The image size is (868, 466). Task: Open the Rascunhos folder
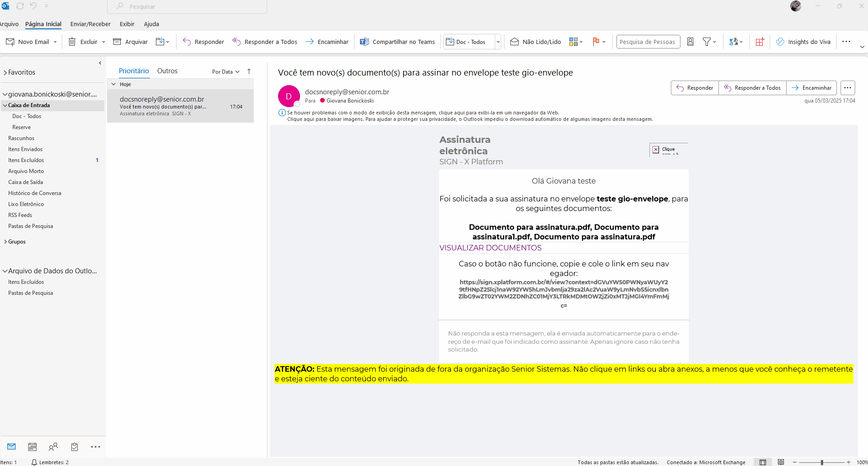(21, 138)
